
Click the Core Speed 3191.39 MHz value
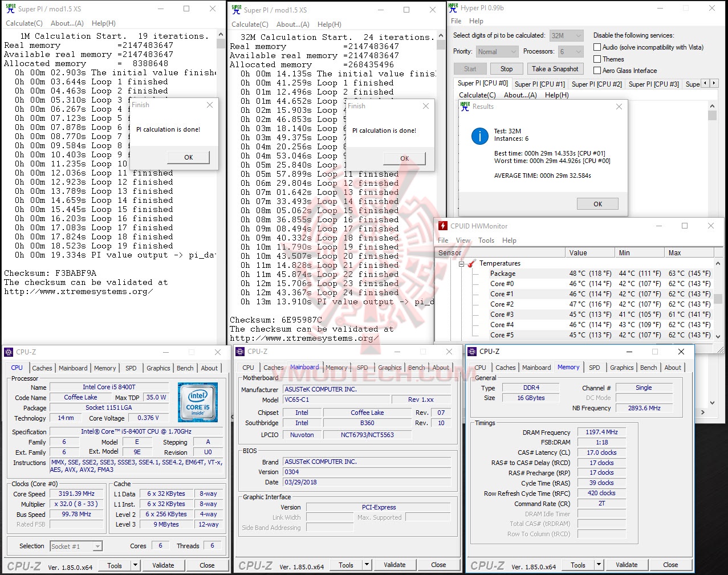[76, 494]
